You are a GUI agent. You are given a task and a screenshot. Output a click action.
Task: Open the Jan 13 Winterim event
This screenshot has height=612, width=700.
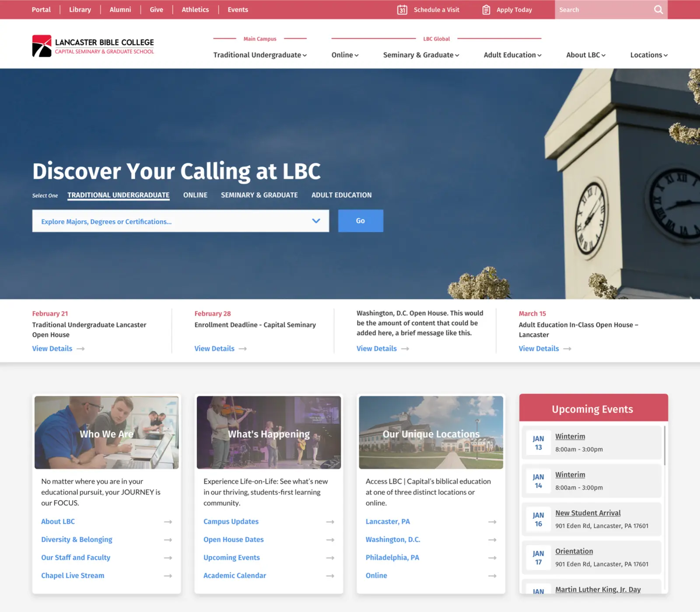570,436
